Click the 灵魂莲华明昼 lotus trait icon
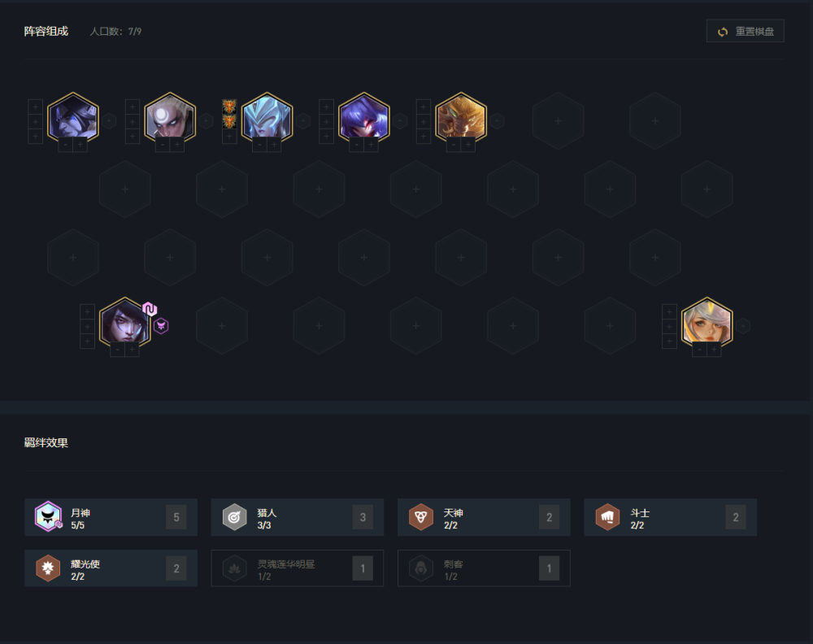 click(234, 568)
